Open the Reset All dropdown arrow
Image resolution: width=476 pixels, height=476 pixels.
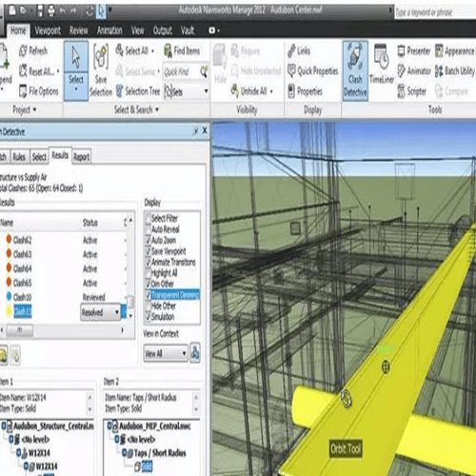58,71
